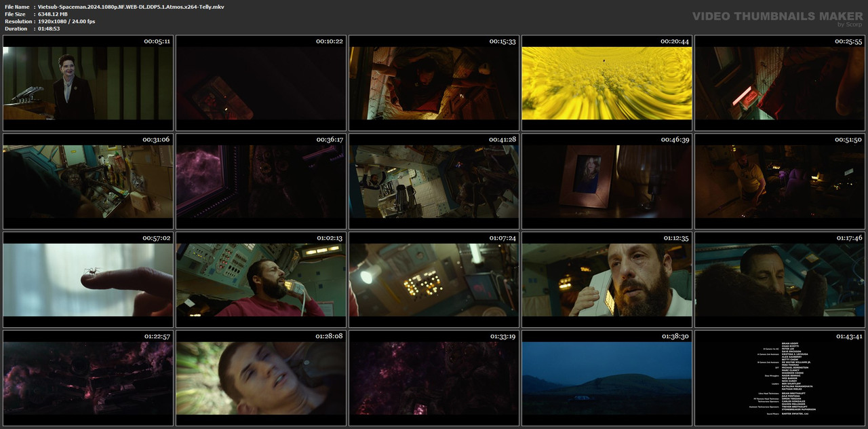Open framed photo of blonde woman thumbnail
This screenshot has height=429, width=868.
pos(607,181)
